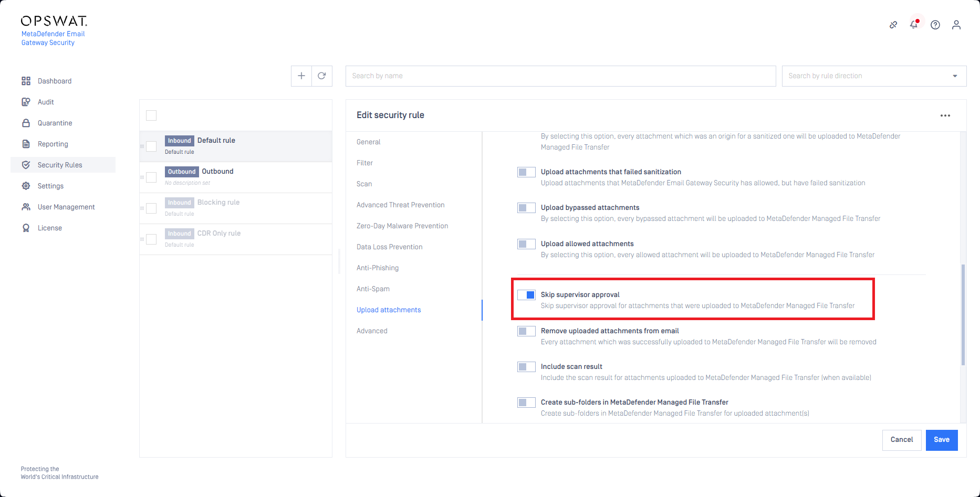This screenshot has height=497, width=980.
Task: Add a new security rule with plus icon
Action: click(x=301, y=76)
